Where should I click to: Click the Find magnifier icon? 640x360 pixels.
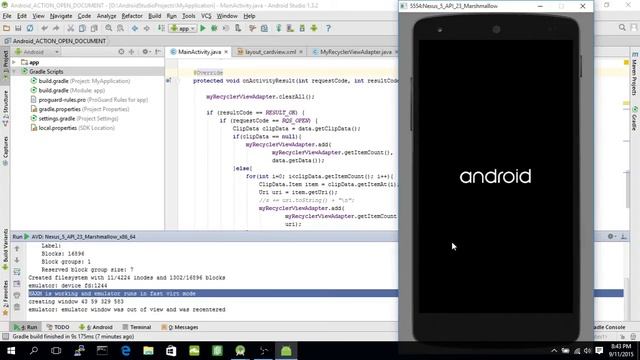109,28
